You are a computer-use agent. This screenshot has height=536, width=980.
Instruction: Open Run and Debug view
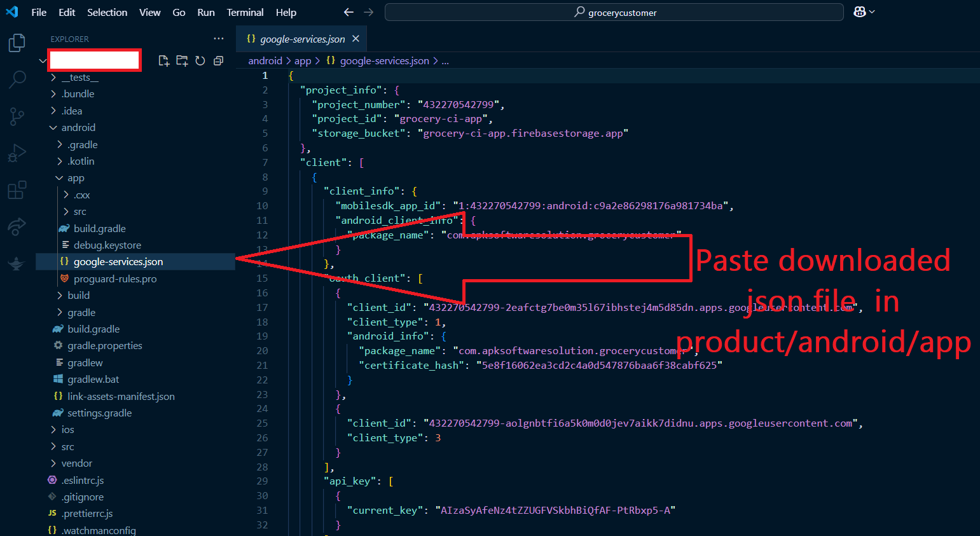(17, 153)
